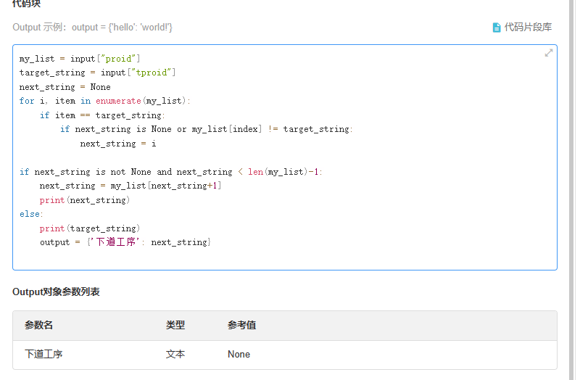Click the print(target_string) code line
588x380 pixels.
[x=90, y=228]
